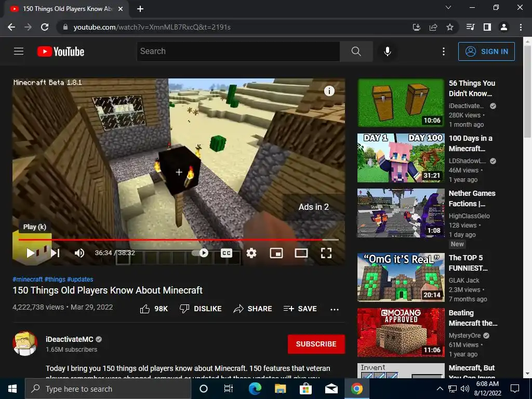Open iDeactivateMC channel avatar

[x=25, y=343]
